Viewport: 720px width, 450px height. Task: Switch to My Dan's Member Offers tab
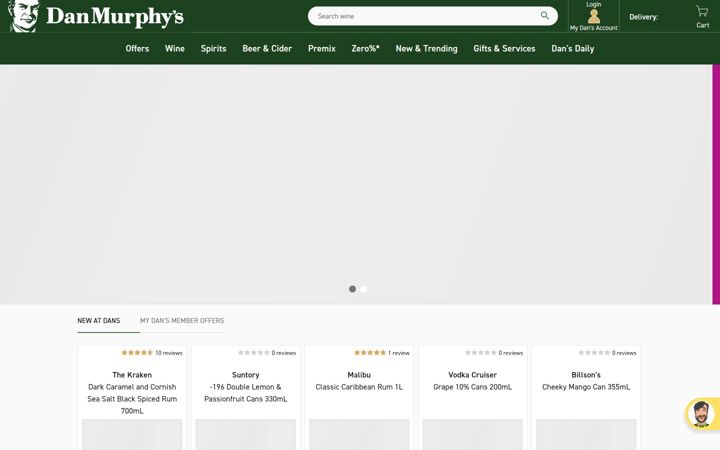tap(182, 321)
